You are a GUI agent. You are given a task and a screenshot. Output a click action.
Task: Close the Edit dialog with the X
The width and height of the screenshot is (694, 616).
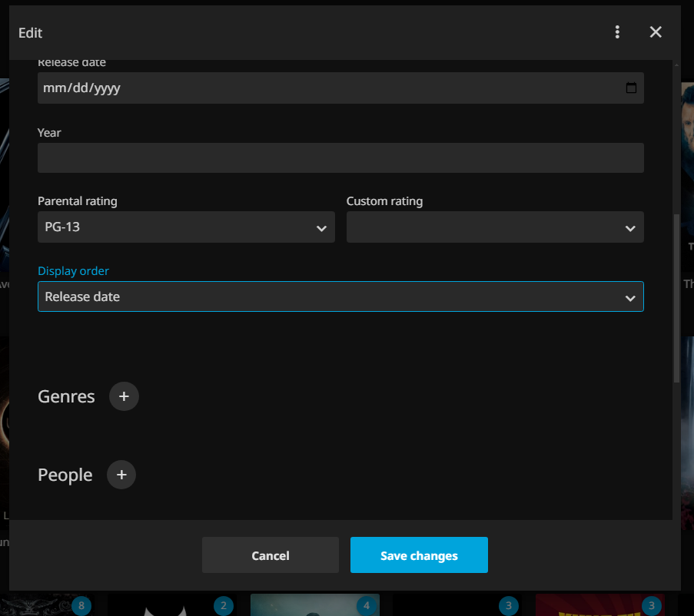[x=656, y=32]
